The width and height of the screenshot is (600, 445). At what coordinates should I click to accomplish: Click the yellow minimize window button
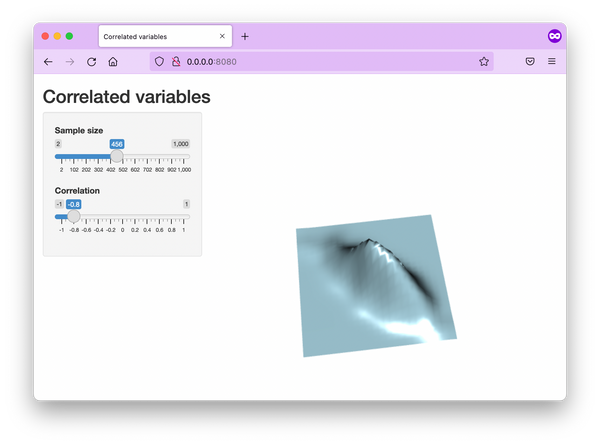tap(57, 36)
